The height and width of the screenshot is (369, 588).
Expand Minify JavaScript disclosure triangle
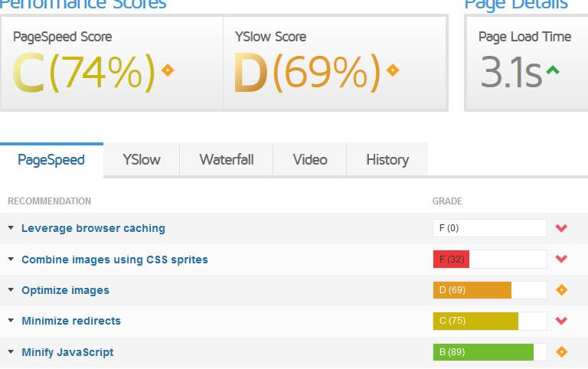pyautogui.click(x=11, y=352)
